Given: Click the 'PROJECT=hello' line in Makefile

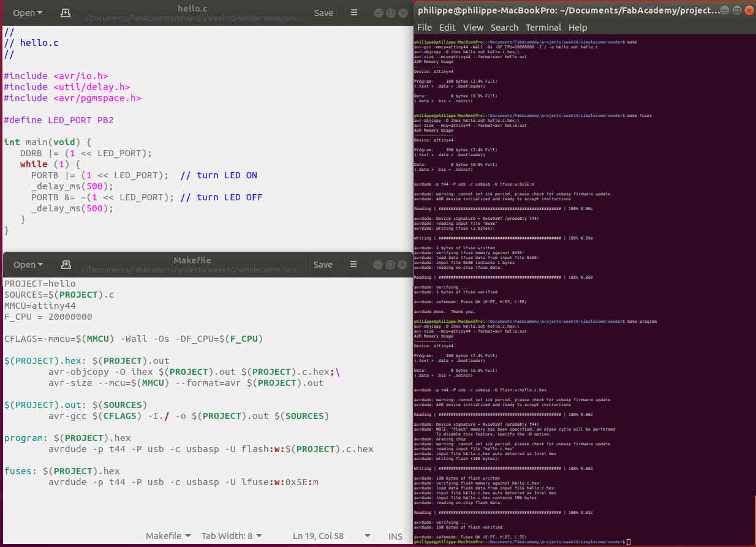Looking at the screenshot, I should [40, 284].
